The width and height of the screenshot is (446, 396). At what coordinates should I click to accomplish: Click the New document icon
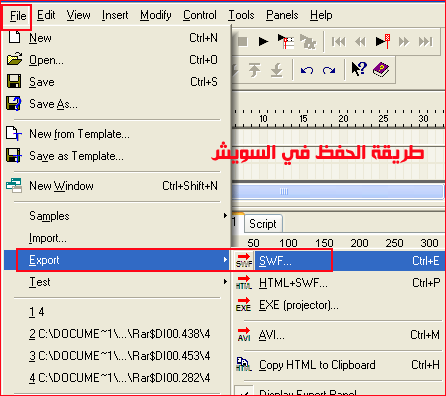coord(14,36)
